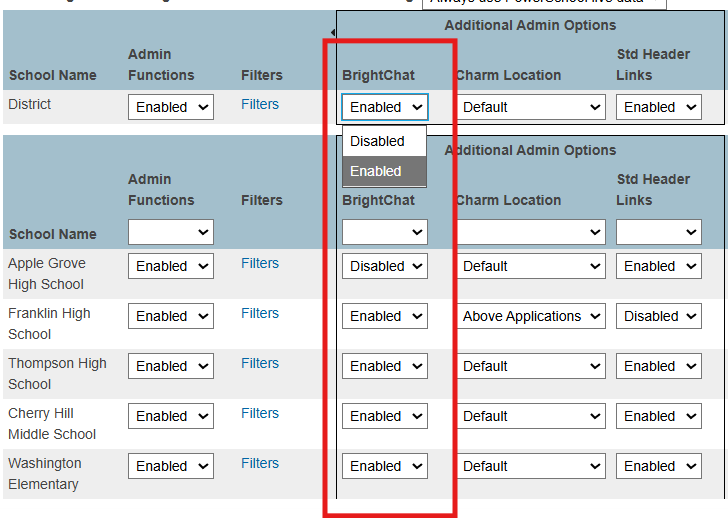The height and width of the screenshot is (518, 728).
Task: Open District Charm Location dropdown
Action: point(531,107)
